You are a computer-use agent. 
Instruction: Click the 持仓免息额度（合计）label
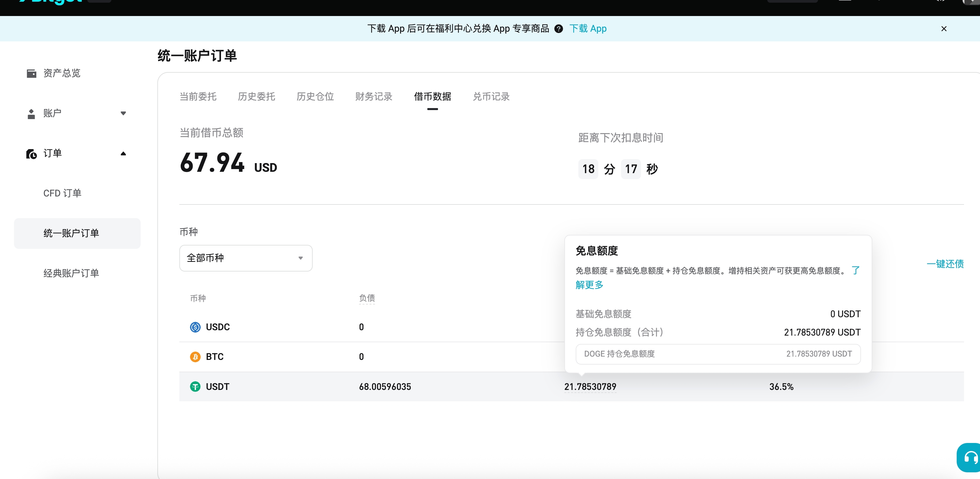click(x=620, y=332)
